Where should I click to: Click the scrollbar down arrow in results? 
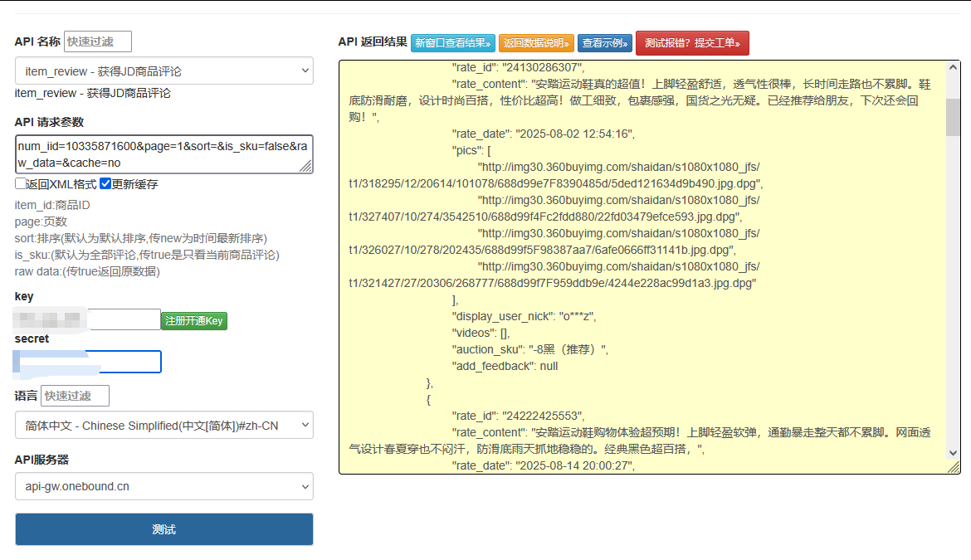point(953,454)
